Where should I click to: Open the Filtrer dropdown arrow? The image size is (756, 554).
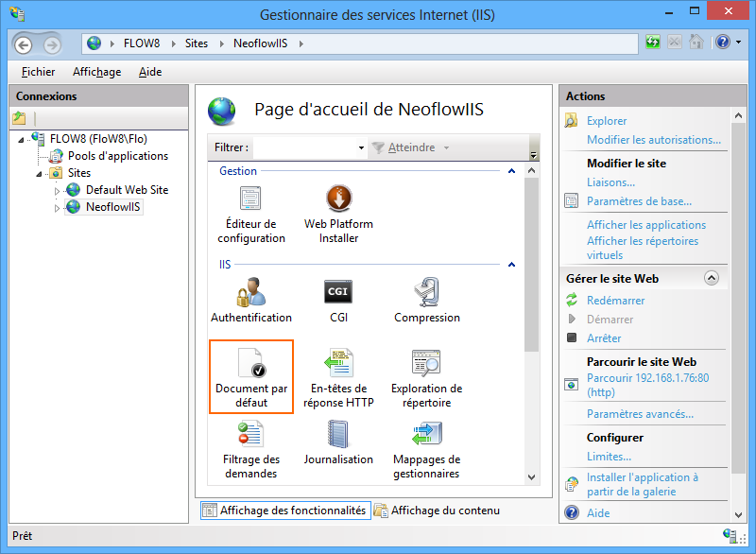tap(361, 147)
